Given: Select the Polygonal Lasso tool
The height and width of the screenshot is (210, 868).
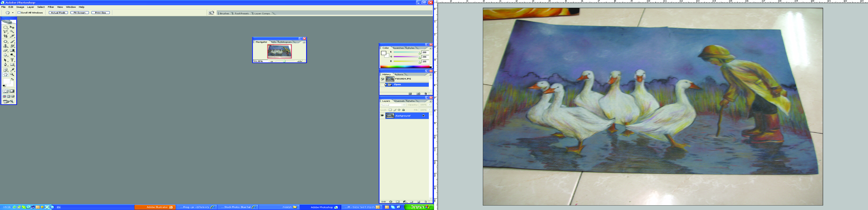Looking at the screenshot, I should [5, 31].
